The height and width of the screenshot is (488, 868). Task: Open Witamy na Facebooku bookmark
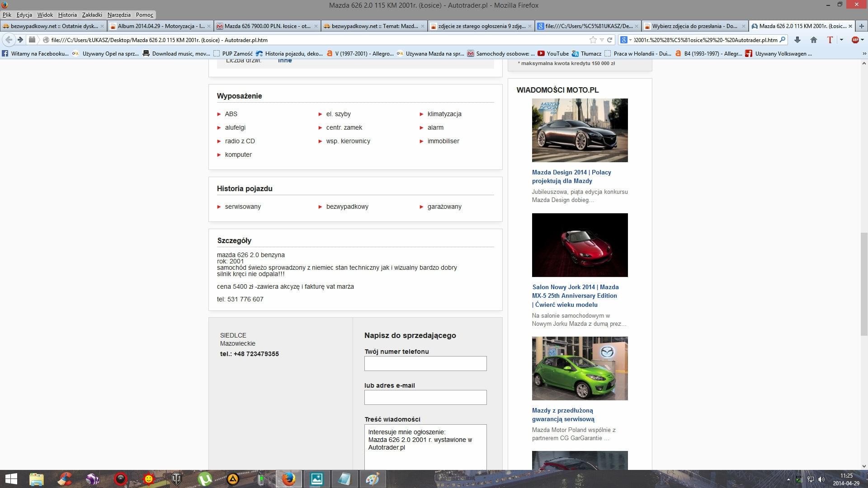[x=35, y=53]
